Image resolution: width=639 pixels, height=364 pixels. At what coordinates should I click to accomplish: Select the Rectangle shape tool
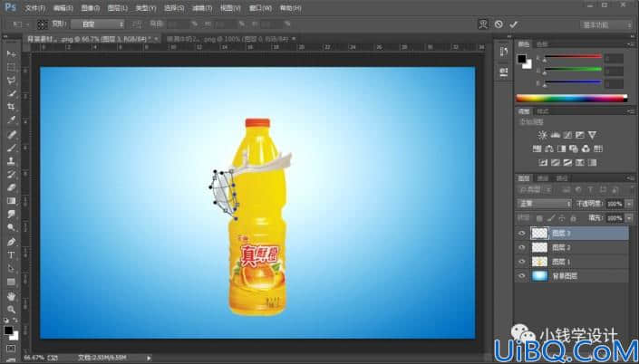tap(11, 282)
